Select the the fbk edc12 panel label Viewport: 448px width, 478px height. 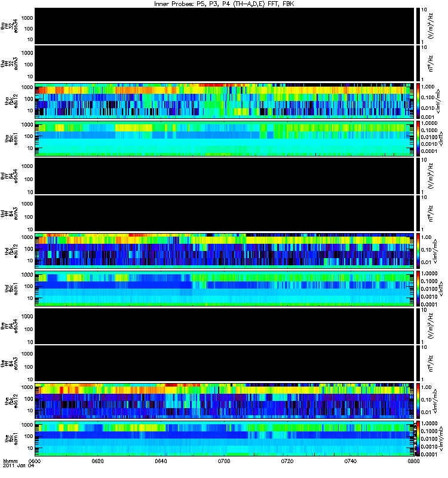[11, 401]
